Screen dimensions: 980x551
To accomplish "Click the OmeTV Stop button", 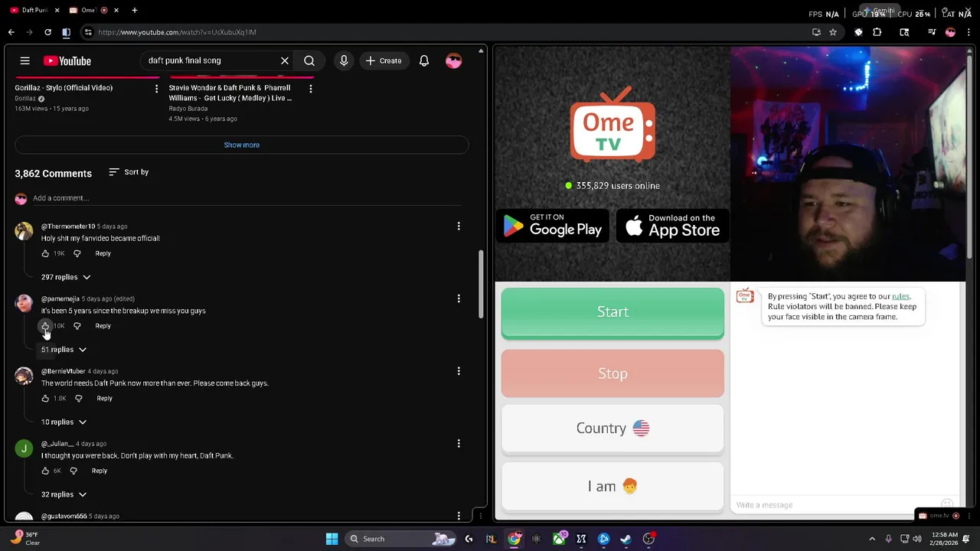I will [x=612, y=373].
